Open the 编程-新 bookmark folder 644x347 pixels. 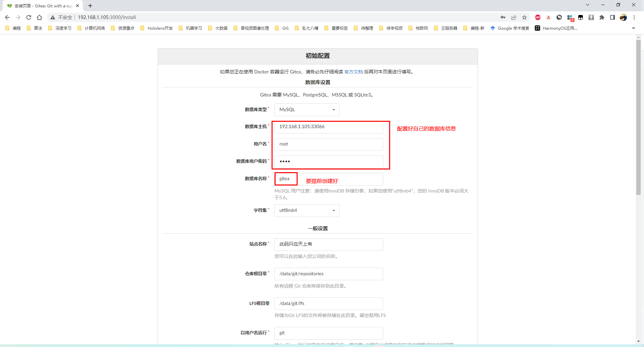tap(474, 28)
